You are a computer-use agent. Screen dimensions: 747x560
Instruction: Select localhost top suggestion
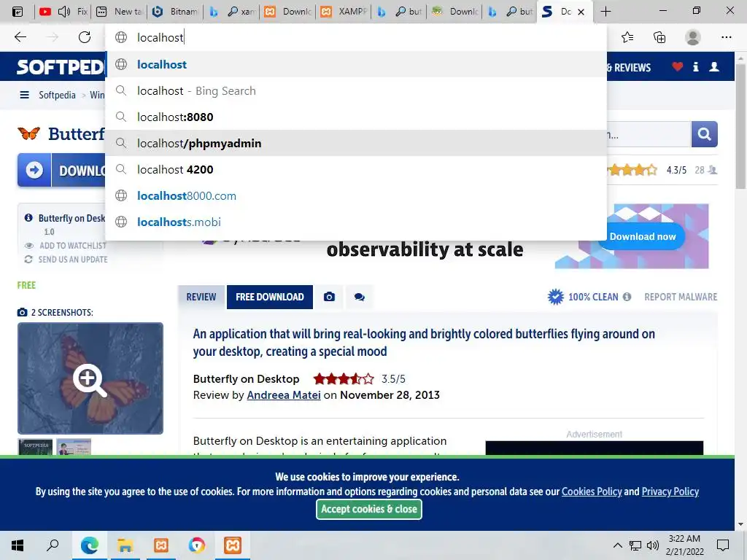coord(356,64)
